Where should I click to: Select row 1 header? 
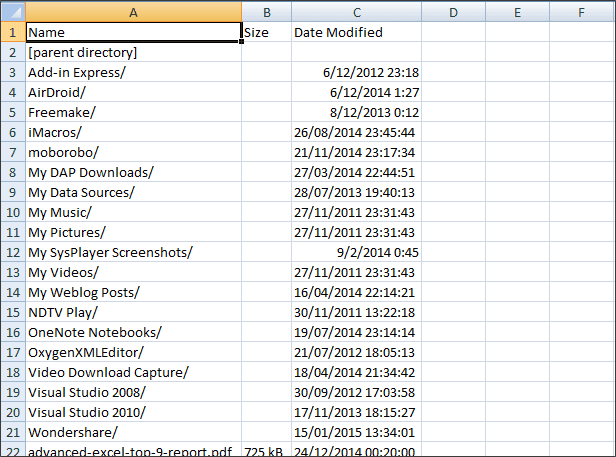pos(13,32)
